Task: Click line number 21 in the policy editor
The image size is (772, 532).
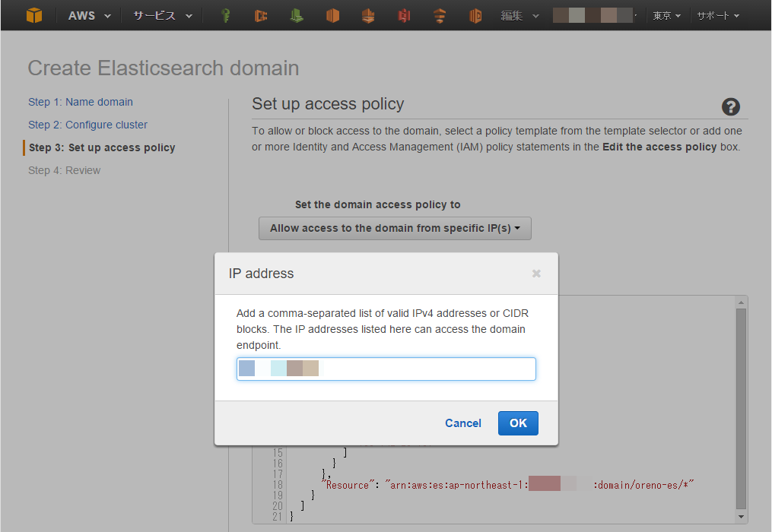Action: coord(278,516)
